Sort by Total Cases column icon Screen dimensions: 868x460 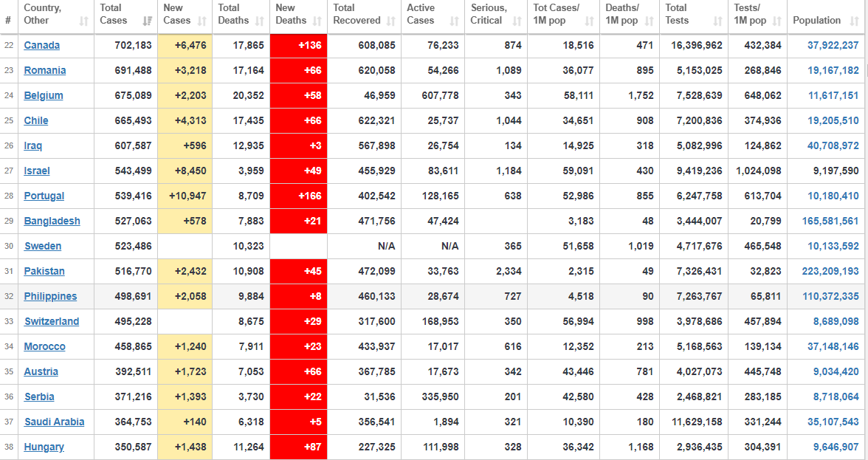click(148, 21)
